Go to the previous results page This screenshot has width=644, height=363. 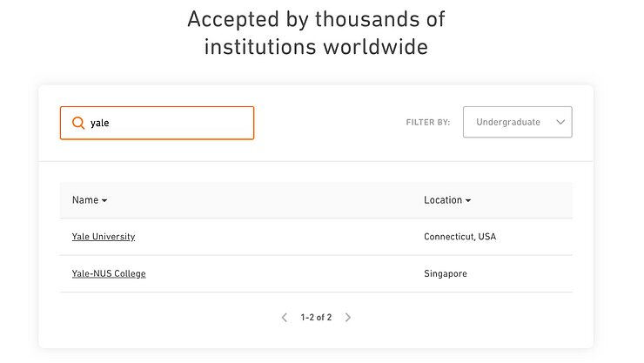pos(285,318)
